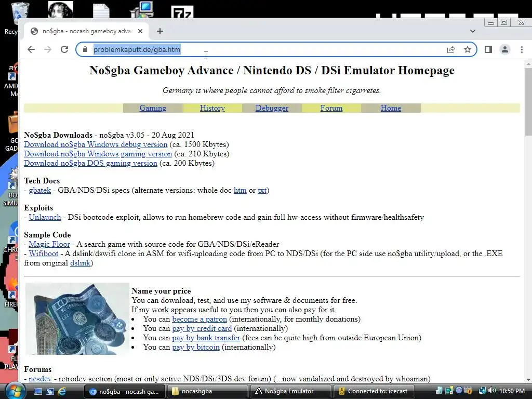
Task: Open the Gaming navigation link
Action: pyautogui.click(x=153, y=108)
